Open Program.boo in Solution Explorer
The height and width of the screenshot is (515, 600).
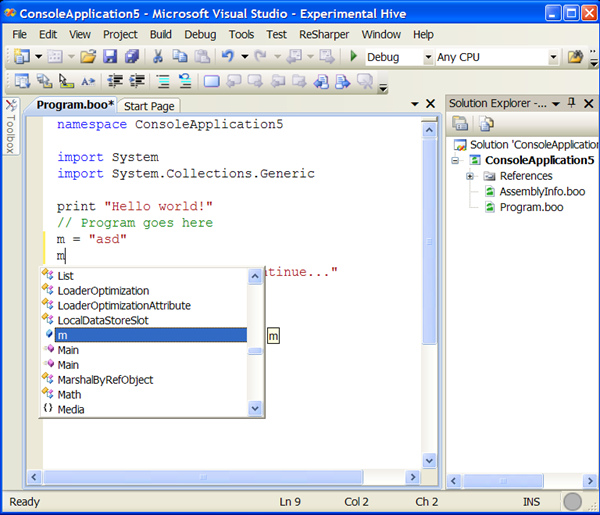pos(529,207)
